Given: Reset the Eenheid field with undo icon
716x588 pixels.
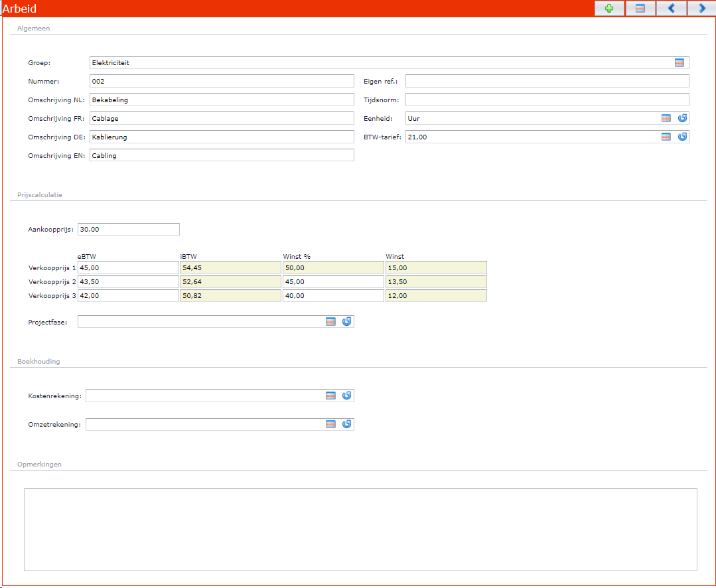Looking at the screenshot, I should pyautogui.click(x=682, y=118).
